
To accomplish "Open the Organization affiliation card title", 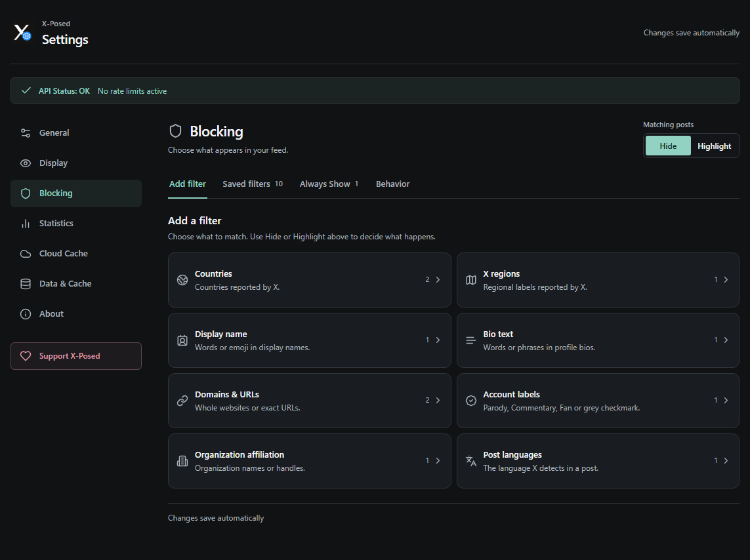I will [x=239, y=455].
